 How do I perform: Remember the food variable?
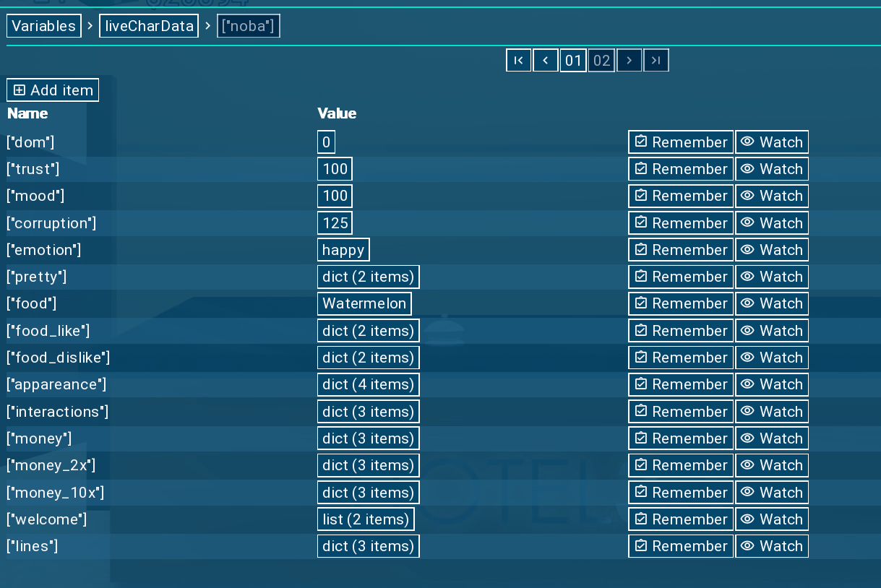click(x=681, y=303)
